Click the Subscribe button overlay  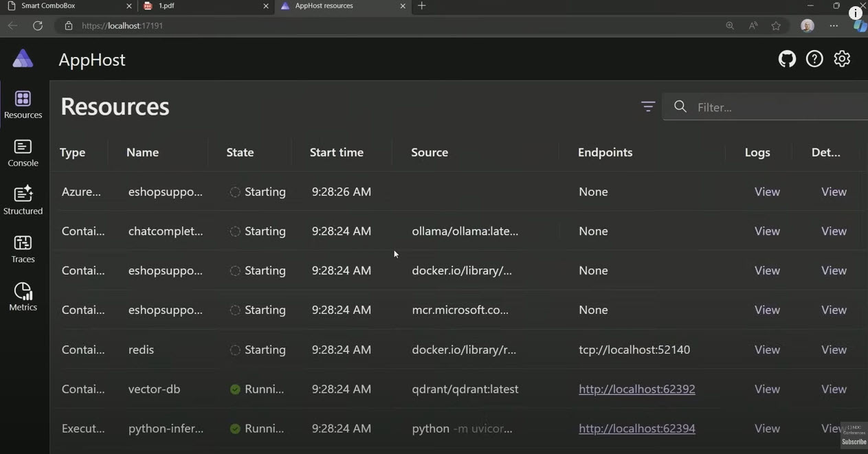[854, 442]
